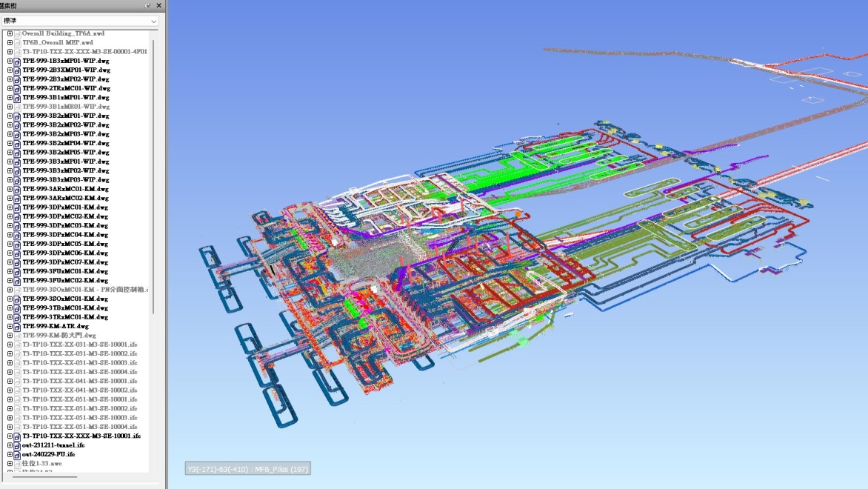The image size is (868, 489).
Task: Click file icon of TPE-999-3FUxMC01-KM.dwg
Action: point(17,271)
